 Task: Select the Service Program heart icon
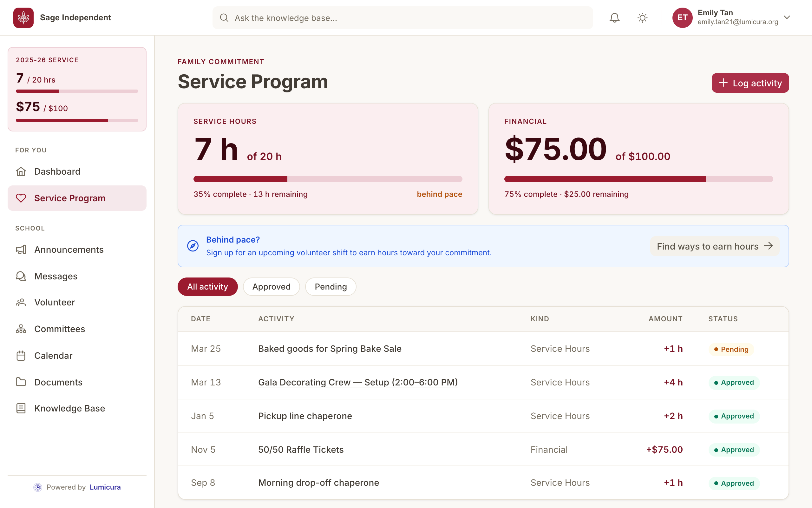(x=21, y=198)
